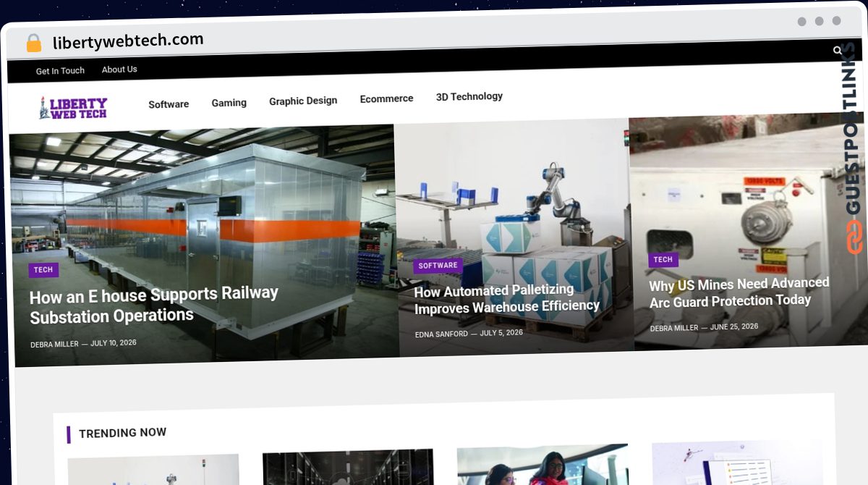Click the libertywebtech.com address text
Image resolution: width=868 pixels, height=485 pixels.
click(128, 41)
